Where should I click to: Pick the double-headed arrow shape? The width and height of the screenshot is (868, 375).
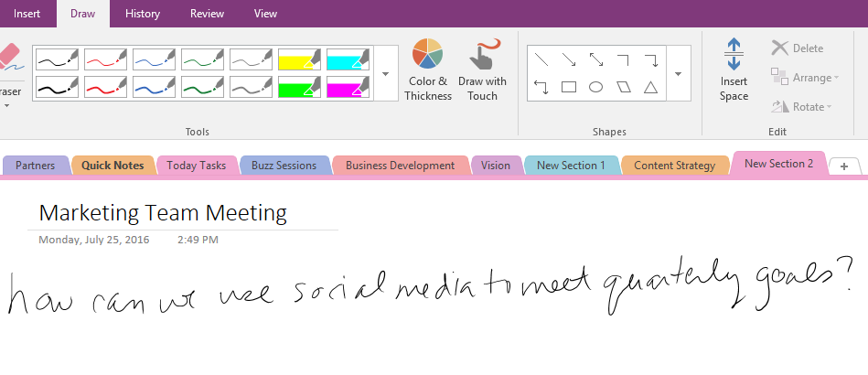coord(595,59)
